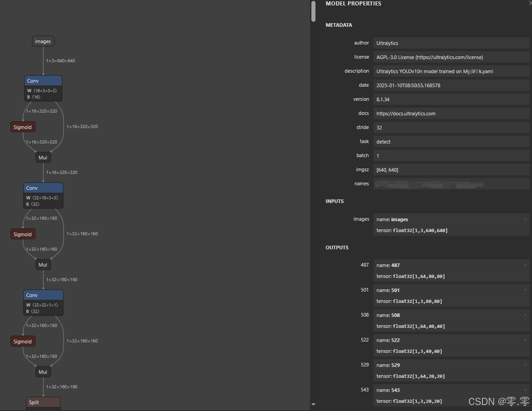Image resolution: width=532 pixels, height=411 pixels.
Task: Select the Sigmoid node below the 32×32×1×1 Conv
Action: point(23,342)
